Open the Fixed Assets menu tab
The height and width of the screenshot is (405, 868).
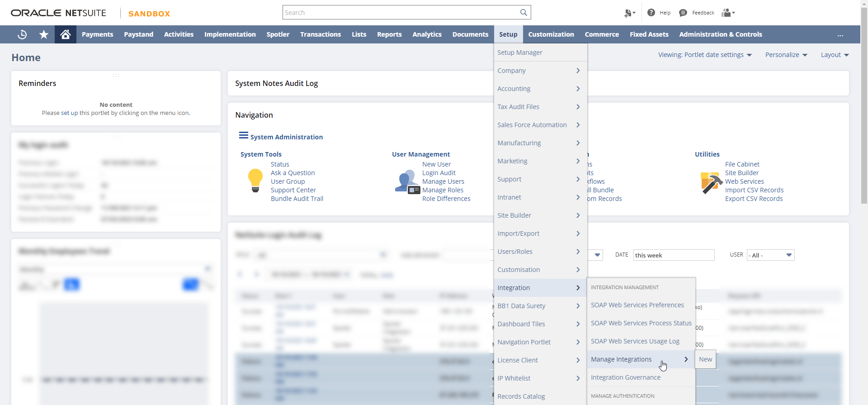coord(649,34)
